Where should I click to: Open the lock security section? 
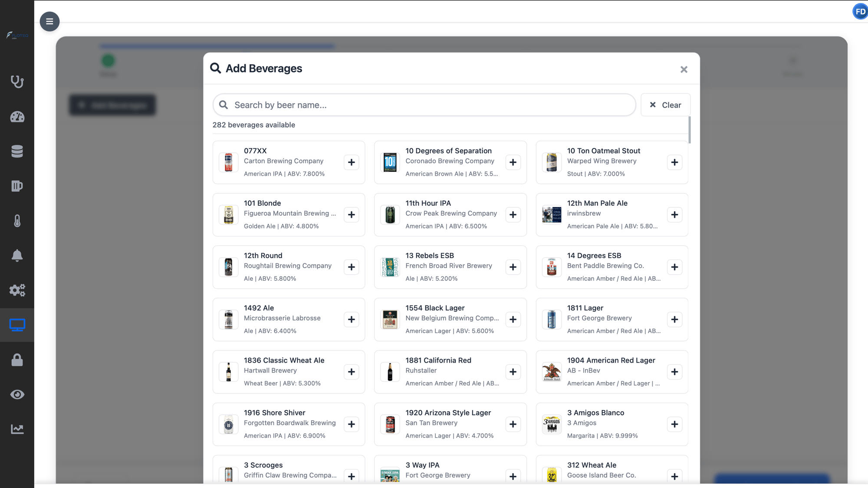coord(17,360)
